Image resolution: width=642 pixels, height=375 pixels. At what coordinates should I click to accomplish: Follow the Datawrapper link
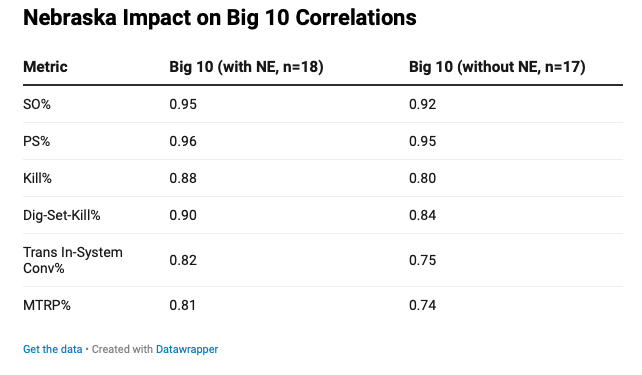click(187, 349)
